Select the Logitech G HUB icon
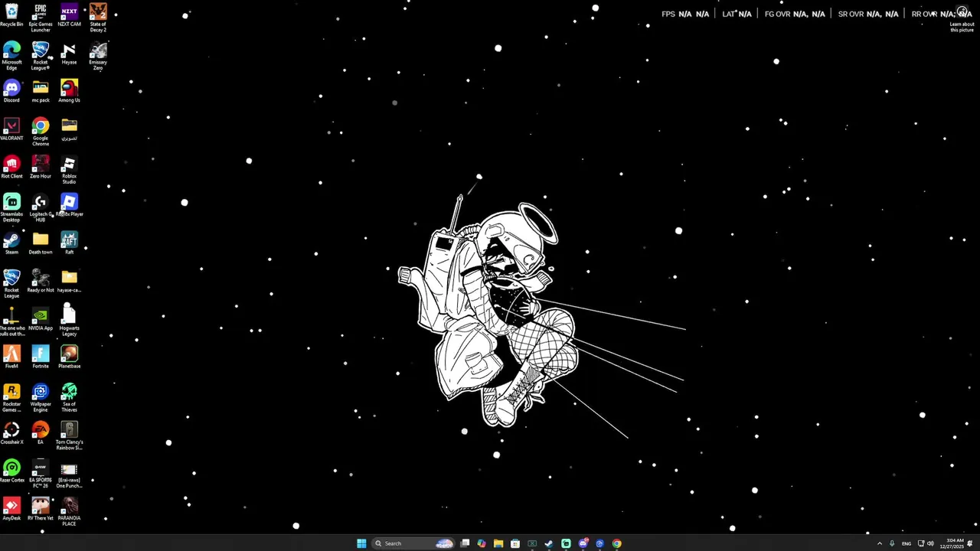Image resolution: width=980 pixels, height=551 pixels. [41, 208]
